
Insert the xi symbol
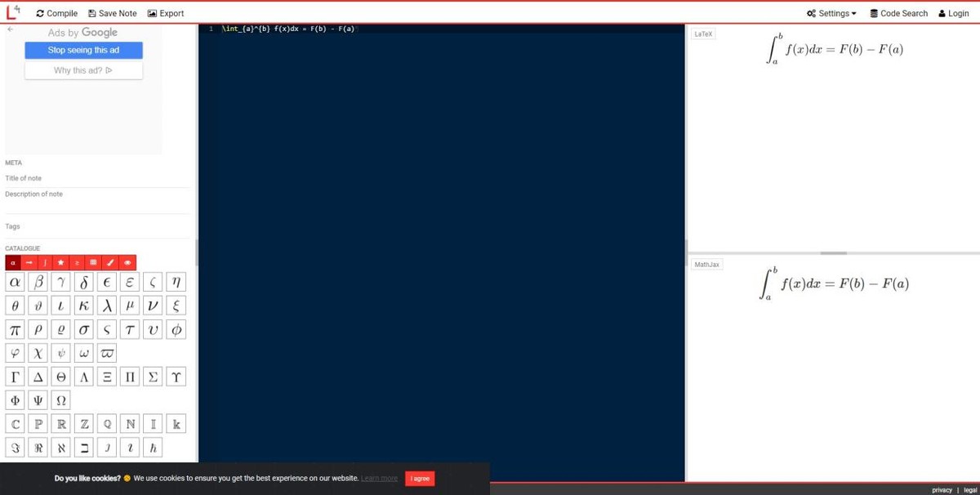[x=176, y=306]
